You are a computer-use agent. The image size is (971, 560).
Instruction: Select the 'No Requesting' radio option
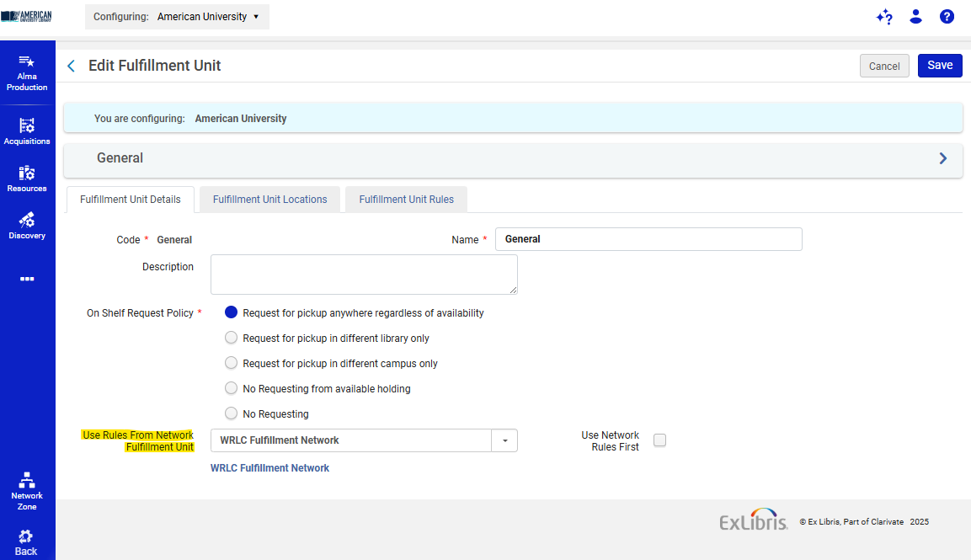click(232, 414)
